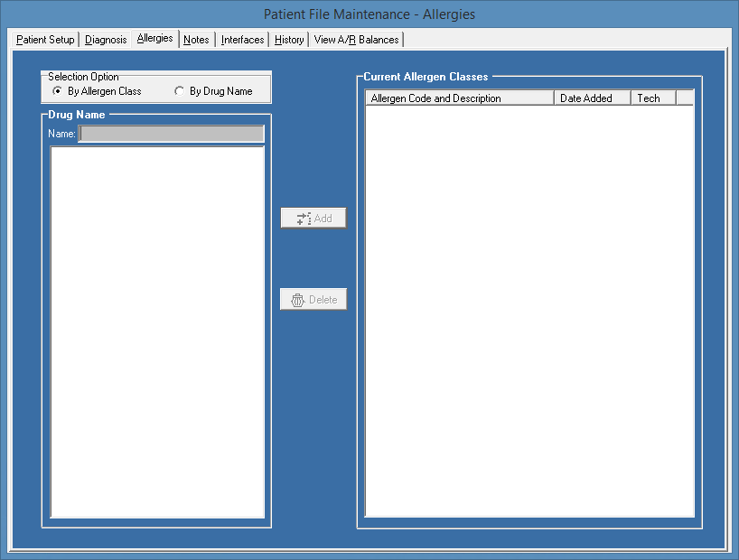739x560 pixels.
Task: Select the By Allergen Class radio option
Action: (58, 91)
